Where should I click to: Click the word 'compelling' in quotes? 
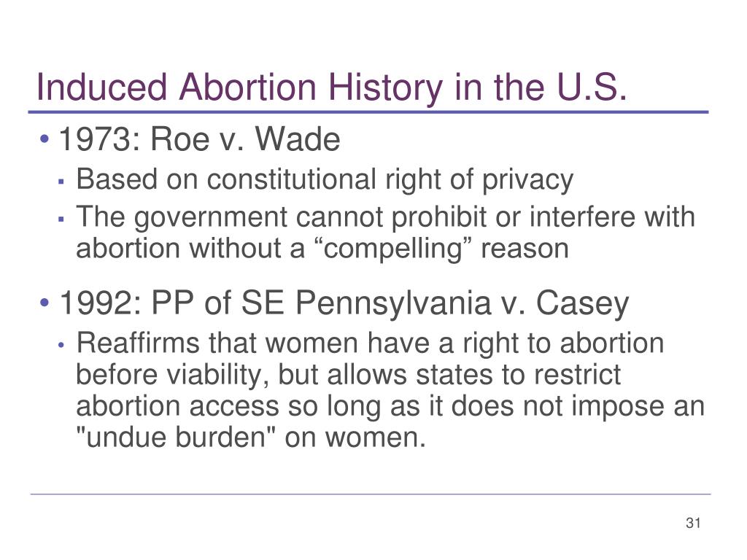(393, 249)
